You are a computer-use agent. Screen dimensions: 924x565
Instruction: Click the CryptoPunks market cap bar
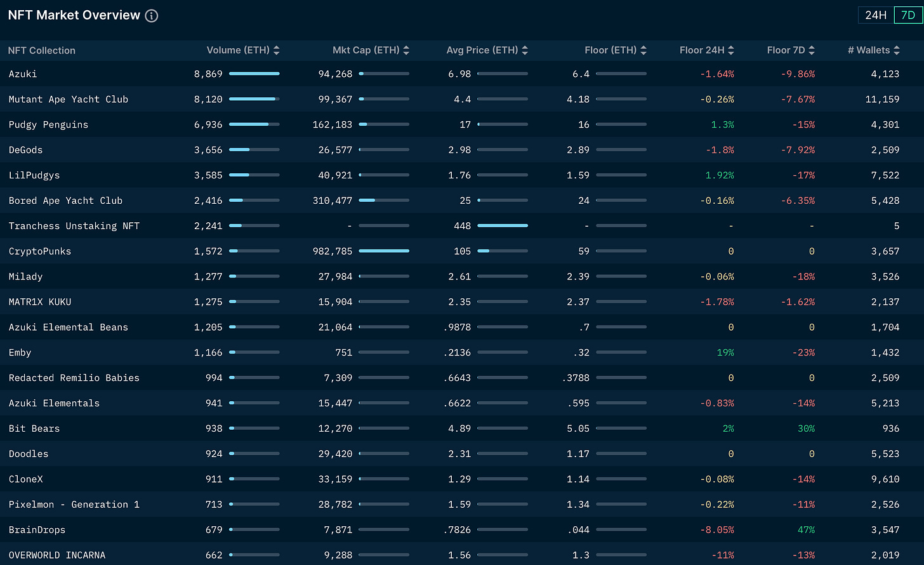point(384,251)
